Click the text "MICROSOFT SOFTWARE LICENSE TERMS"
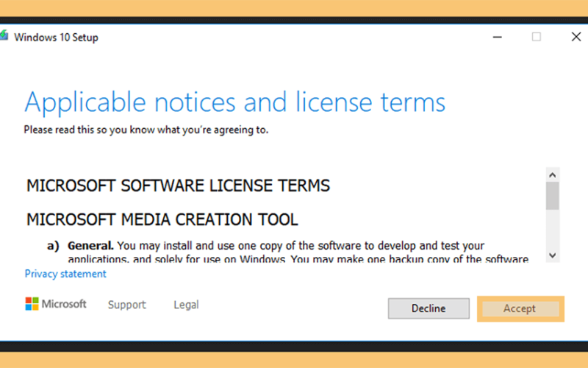This screenshot has width=588, height=368. (178, 185)
